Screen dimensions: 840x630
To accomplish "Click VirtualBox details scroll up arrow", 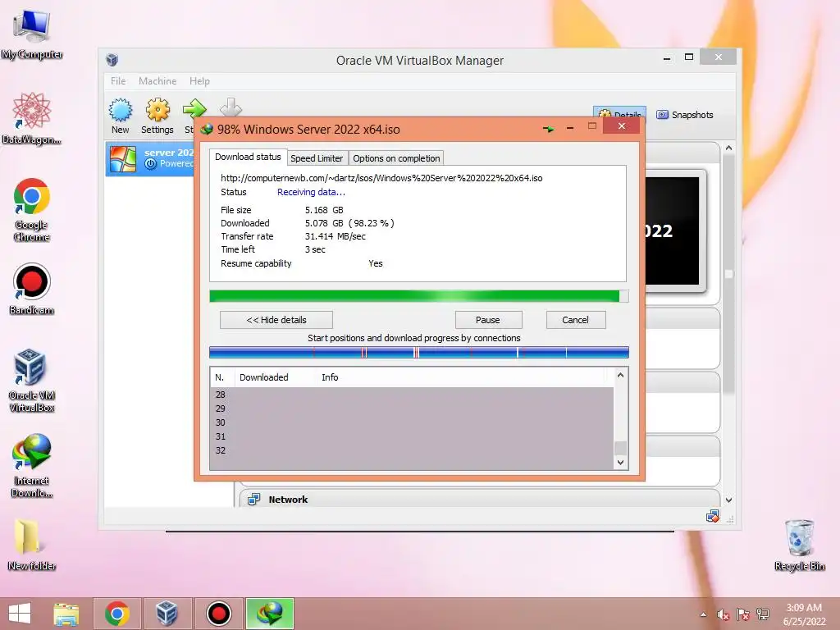I will point(728,148).
